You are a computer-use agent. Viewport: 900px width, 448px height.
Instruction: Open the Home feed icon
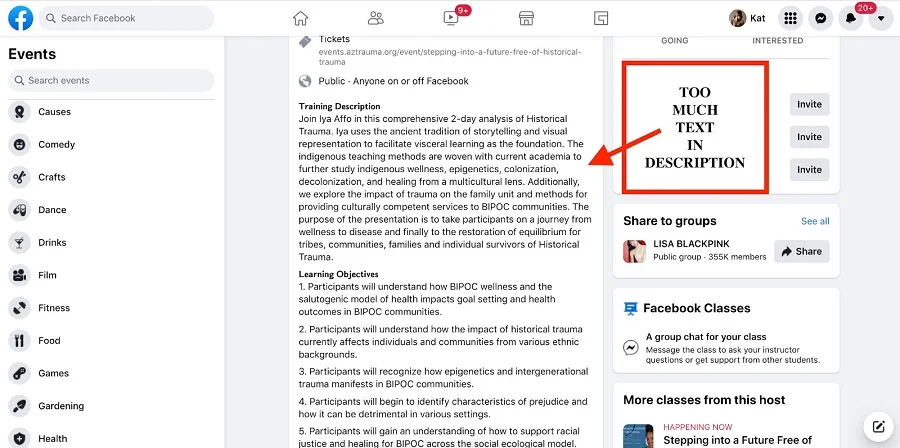(x=300, y=18)
